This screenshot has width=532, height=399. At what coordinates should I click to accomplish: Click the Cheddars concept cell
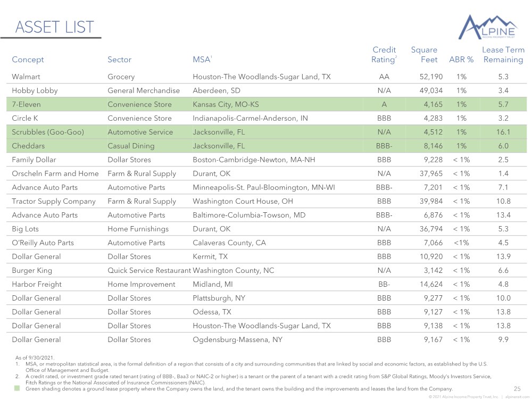(28, 146)
